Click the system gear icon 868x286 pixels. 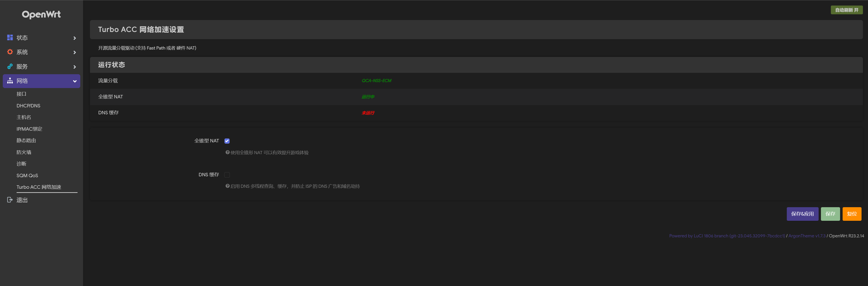10,52
